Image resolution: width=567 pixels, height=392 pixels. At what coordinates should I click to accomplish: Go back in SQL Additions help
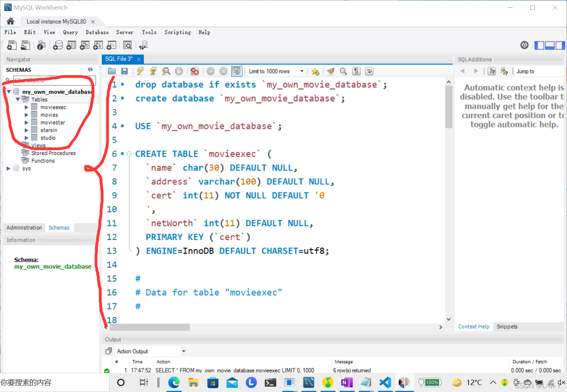pos(463,71)
